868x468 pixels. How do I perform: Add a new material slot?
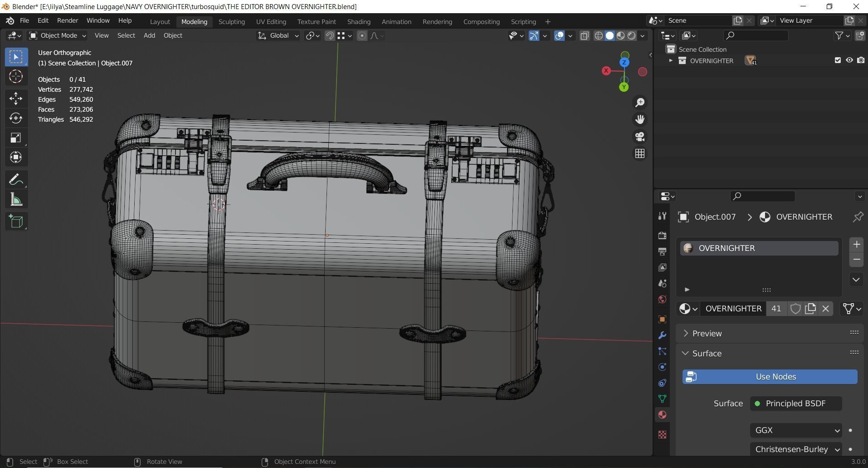pyautogui.click(x=856, y=244)
